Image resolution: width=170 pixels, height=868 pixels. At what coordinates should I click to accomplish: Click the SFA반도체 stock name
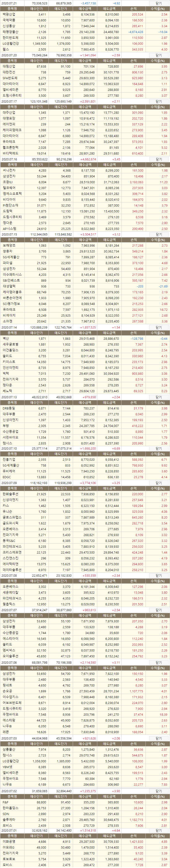pos(10,78)
